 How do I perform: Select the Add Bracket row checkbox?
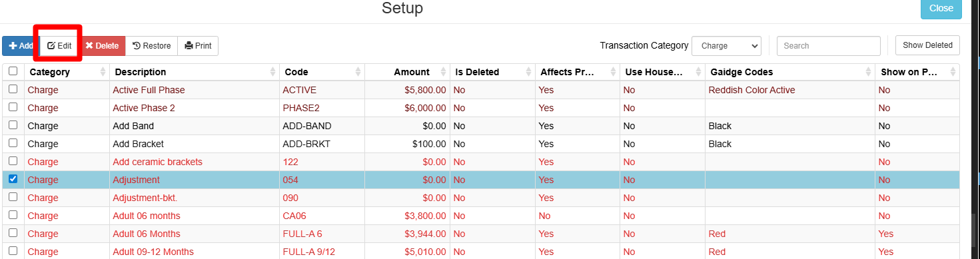pyautogui.click(x=13, y=143)
